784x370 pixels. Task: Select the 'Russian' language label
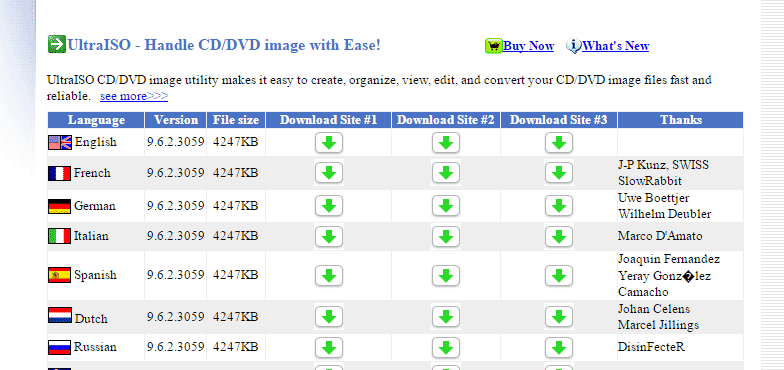(x=95, y=347)
